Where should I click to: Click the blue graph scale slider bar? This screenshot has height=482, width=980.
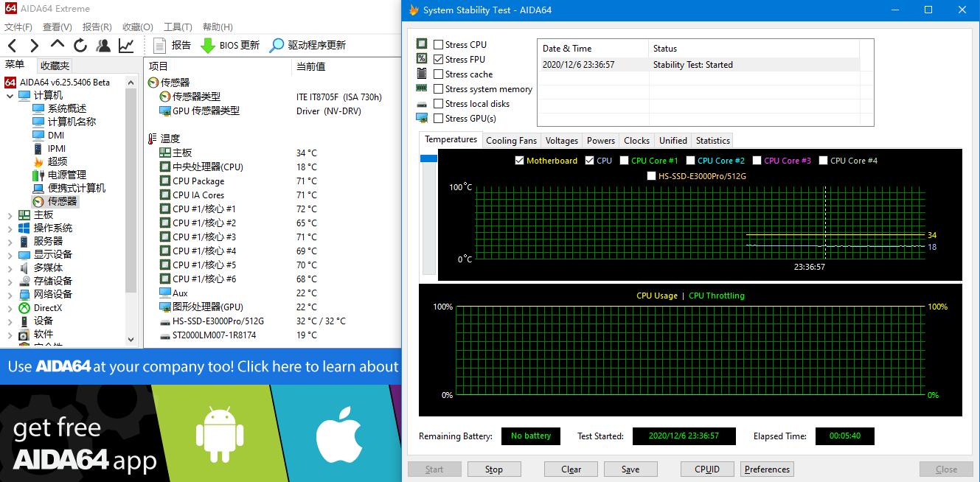coord(428,158)
